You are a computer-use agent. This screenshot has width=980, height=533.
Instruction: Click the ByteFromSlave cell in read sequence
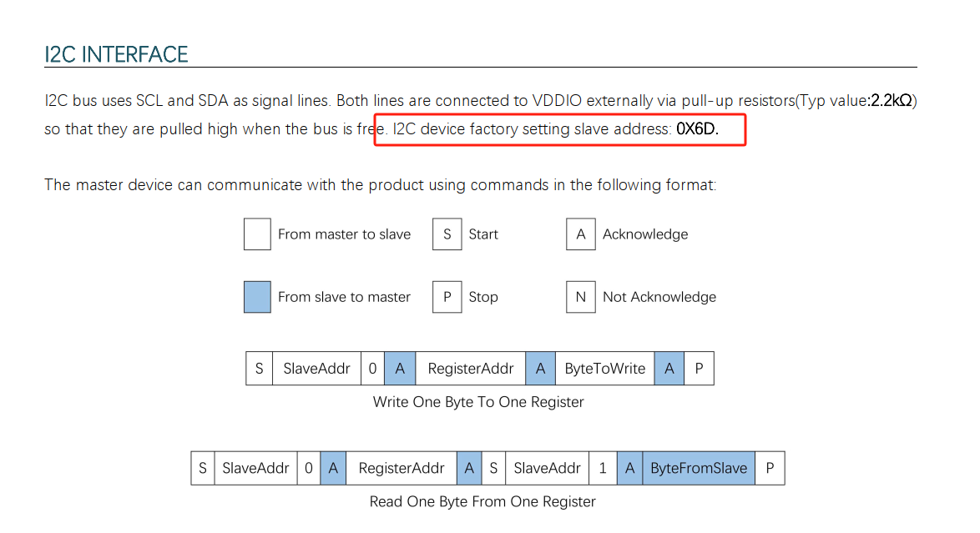(x=698, y=468)
